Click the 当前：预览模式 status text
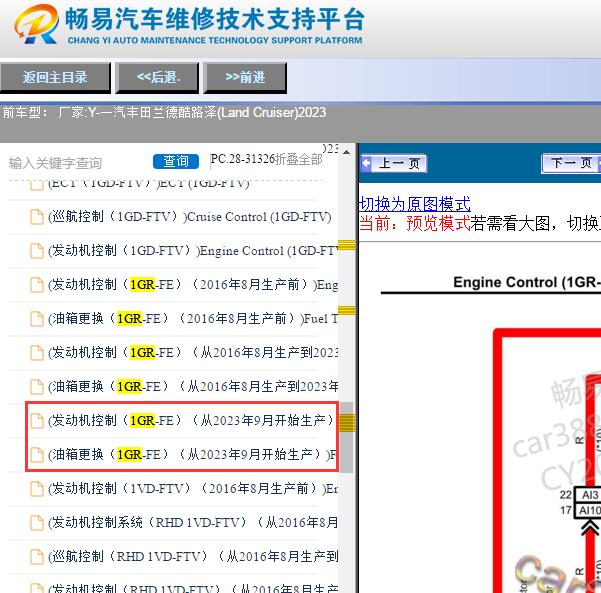601x593 pixels. point(415,223)
